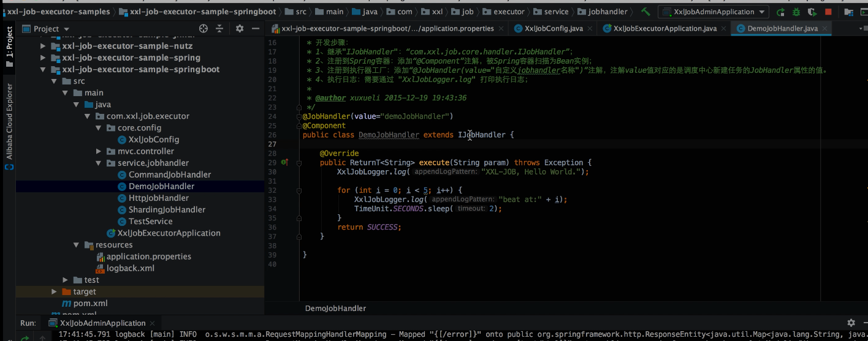Collapse the resources folder
The image size is (868, 341).
76,244
